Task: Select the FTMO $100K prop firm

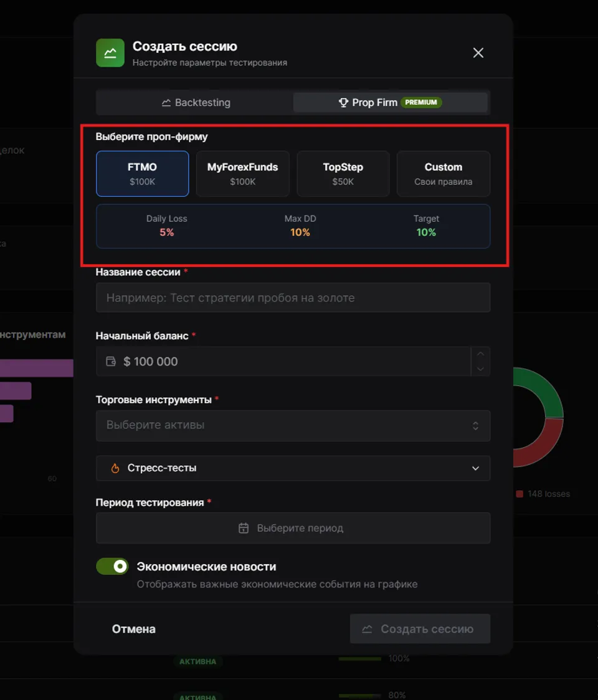Action: click(x=142, y=174)
